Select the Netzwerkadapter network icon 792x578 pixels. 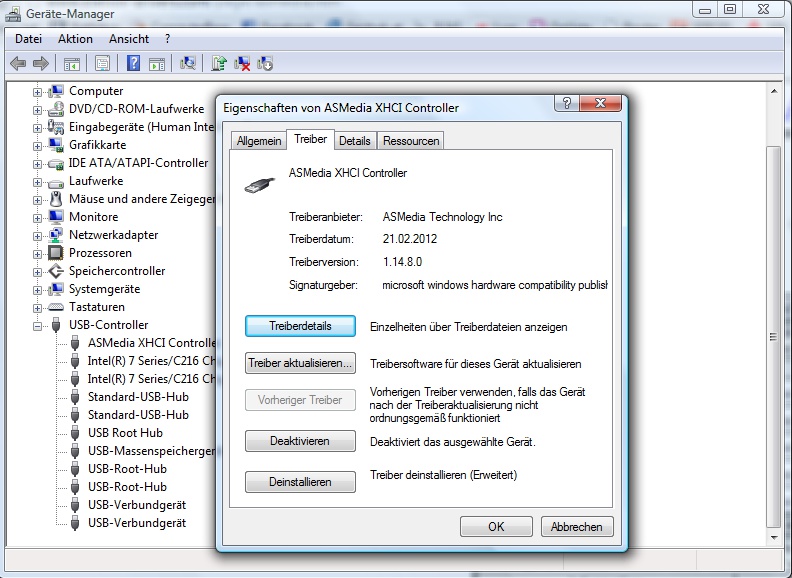pyautogui.click(x=56, y=235)
